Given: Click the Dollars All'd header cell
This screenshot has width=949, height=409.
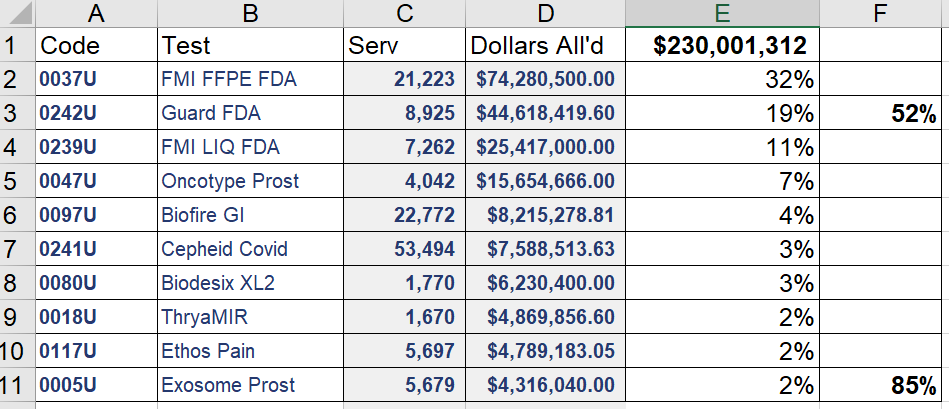Looking at the screenshot, I should tap(545, 45).
